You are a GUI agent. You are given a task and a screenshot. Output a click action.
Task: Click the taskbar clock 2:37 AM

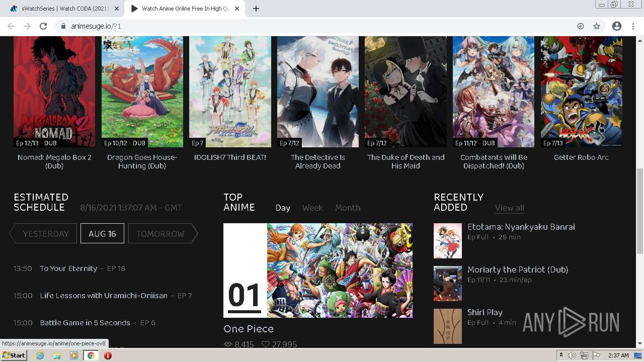pos(618,355)
